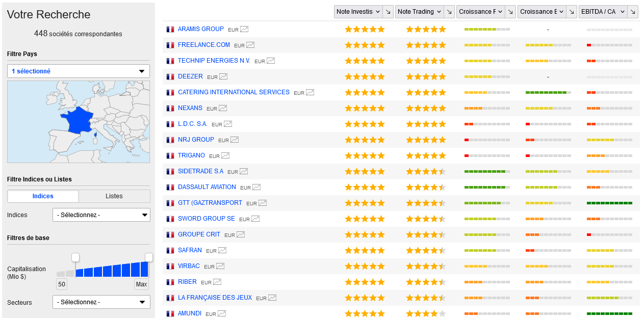Click highlighted France on the map
The image size is (644, 318).
coord(79,120)
